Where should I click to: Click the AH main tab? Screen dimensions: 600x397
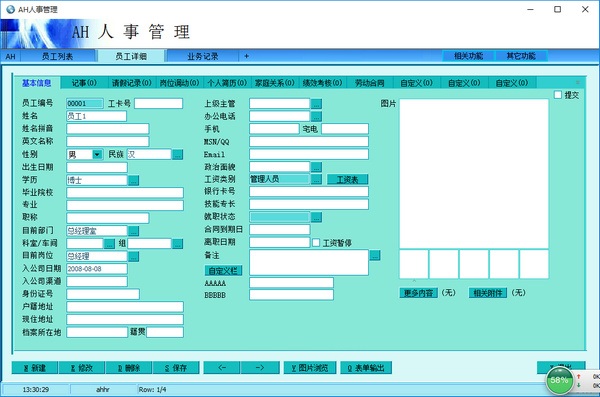point(10,56)
